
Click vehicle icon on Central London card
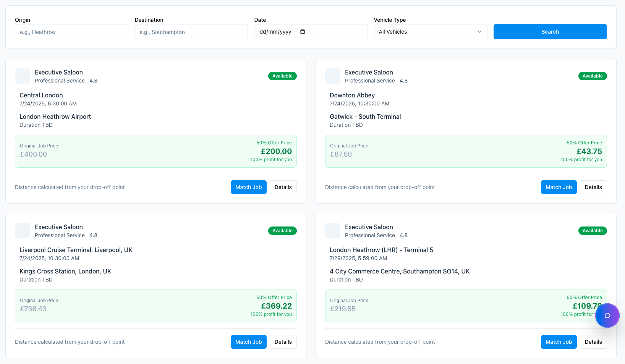point(23,76)
